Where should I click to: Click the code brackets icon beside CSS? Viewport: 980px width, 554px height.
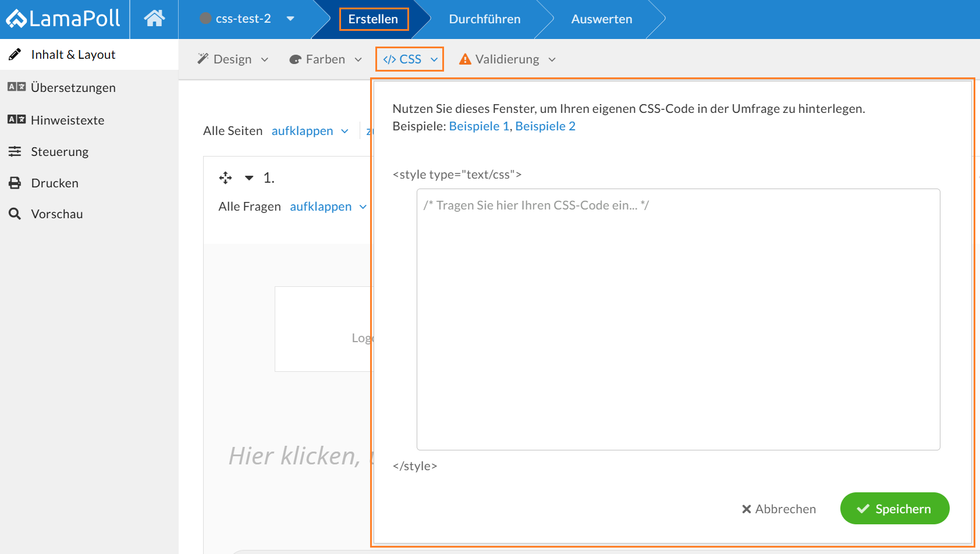point(389,59)
